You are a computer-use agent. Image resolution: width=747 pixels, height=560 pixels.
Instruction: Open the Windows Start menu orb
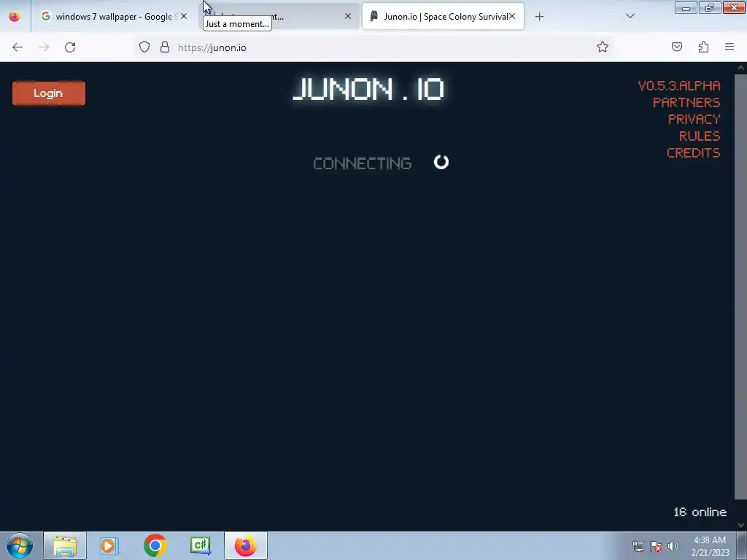pyautogui.click(x=20, y=545)
